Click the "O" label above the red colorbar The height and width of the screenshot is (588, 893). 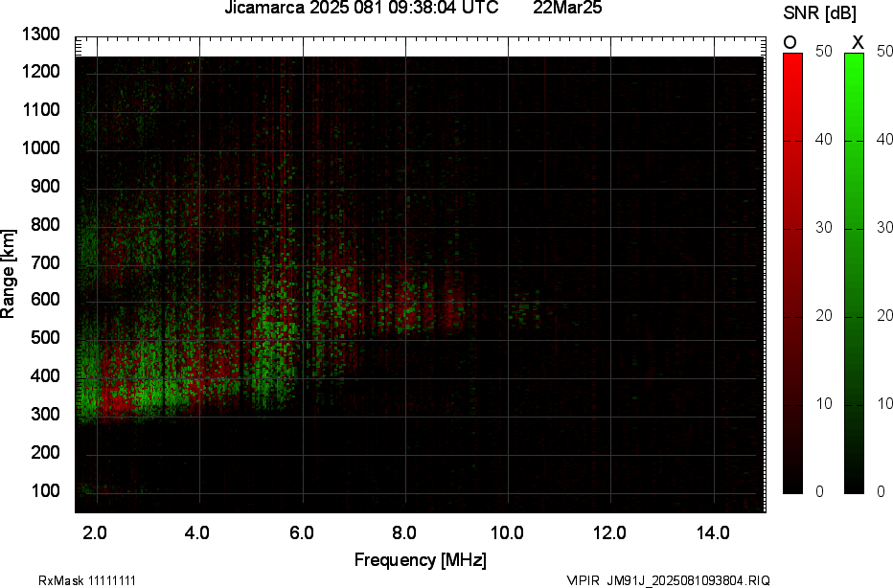pyautogui.click(x=790, y=42)
